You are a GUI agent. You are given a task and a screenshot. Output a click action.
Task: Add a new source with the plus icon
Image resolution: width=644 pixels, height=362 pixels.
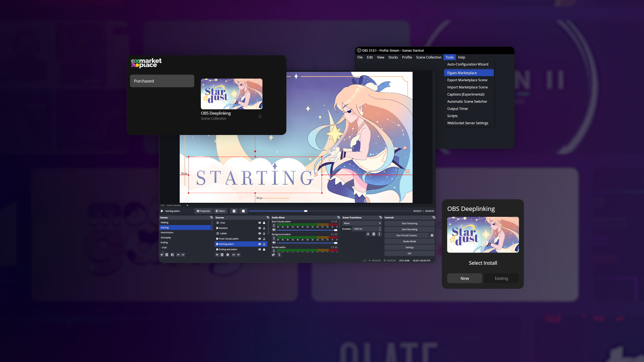217,255
